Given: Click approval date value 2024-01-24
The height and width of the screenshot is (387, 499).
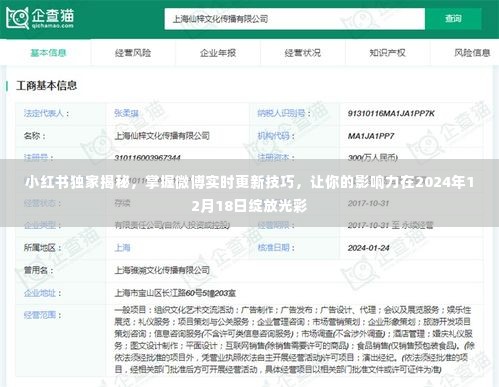Looking at the screenshot, I should tap(368, 248).
